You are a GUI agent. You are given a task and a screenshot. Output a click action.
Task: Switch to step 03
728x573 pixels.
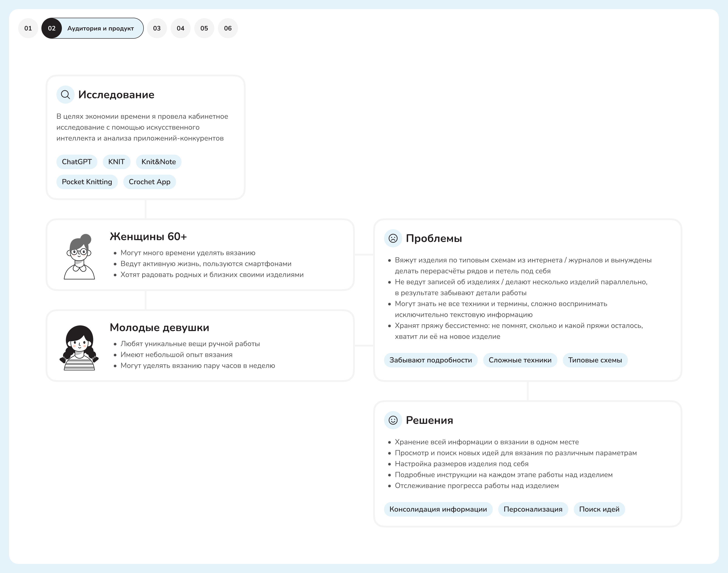click(157, 28)
